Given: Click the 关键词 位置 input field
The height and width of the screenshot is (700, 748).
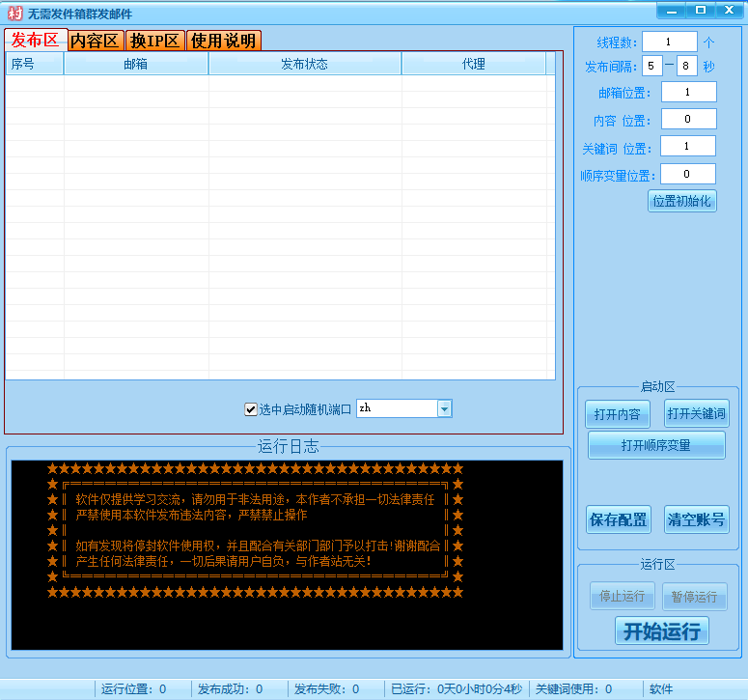Looking at the screenshot, I should tap(688, 146).
